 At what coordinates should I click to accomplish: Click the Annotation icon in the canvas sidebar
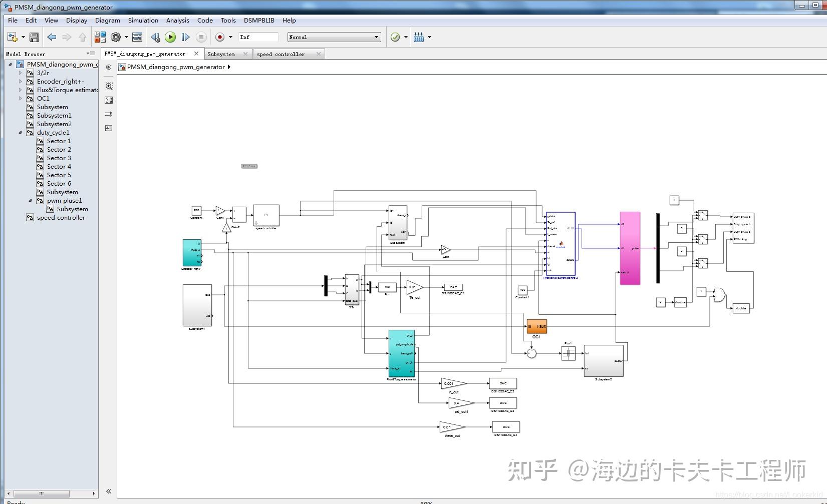pos(109,129)
